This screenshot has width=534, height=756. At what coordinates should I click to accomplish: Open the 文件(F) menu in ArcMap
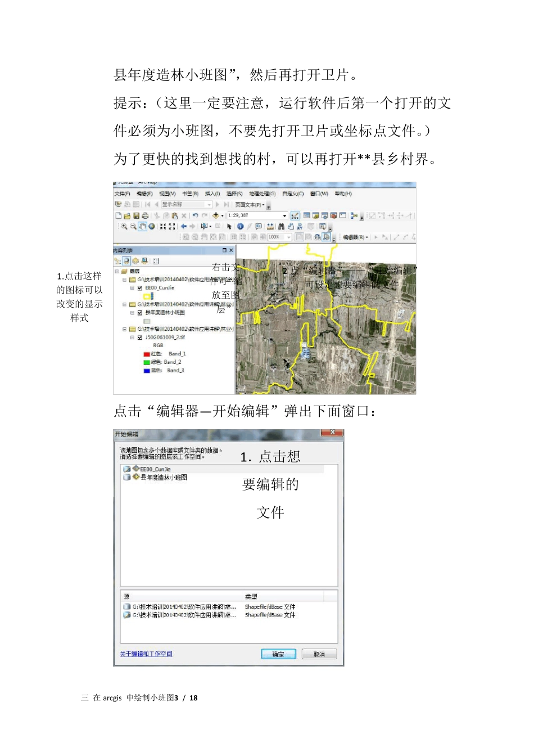click(122, 193)
